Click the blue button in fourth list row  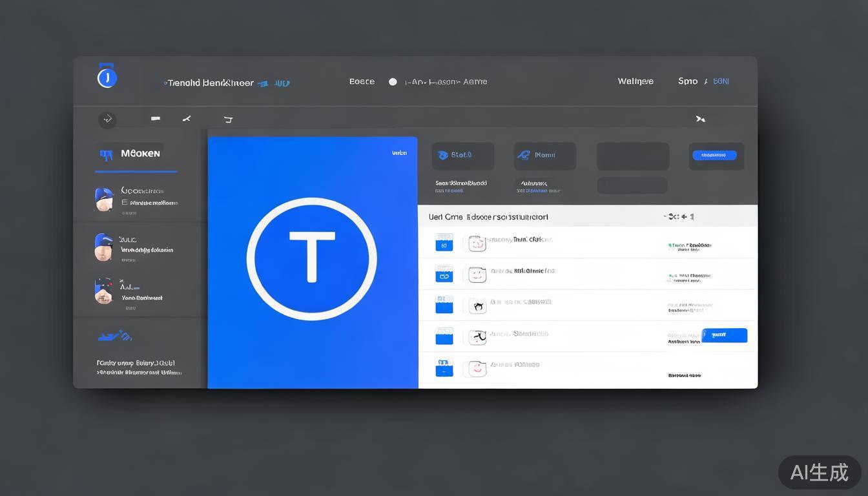(724, 335)
